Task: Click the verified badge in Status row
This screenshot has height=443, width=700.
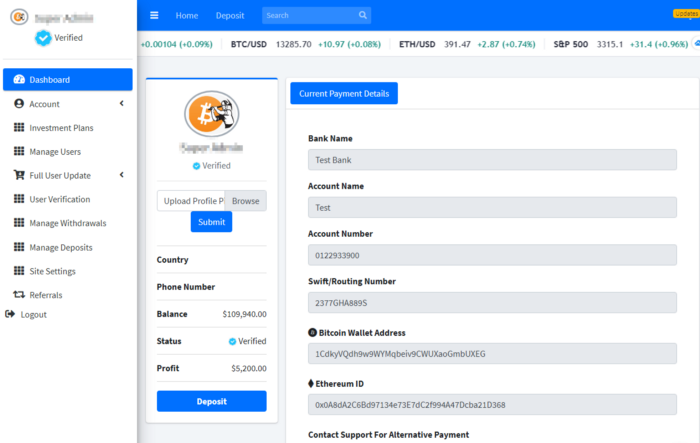Action: tap(233, 341)
